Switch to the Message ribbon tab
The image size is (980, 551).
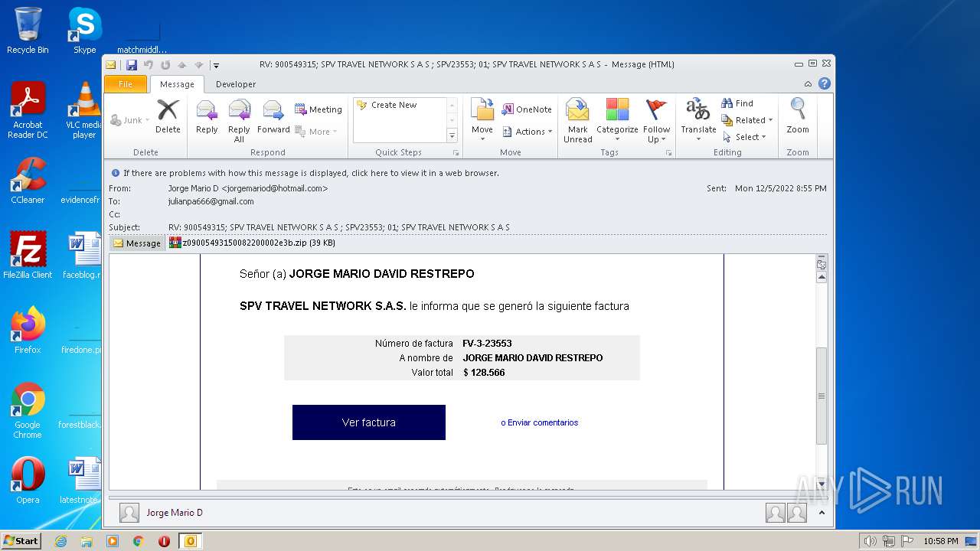coord(177,84)
